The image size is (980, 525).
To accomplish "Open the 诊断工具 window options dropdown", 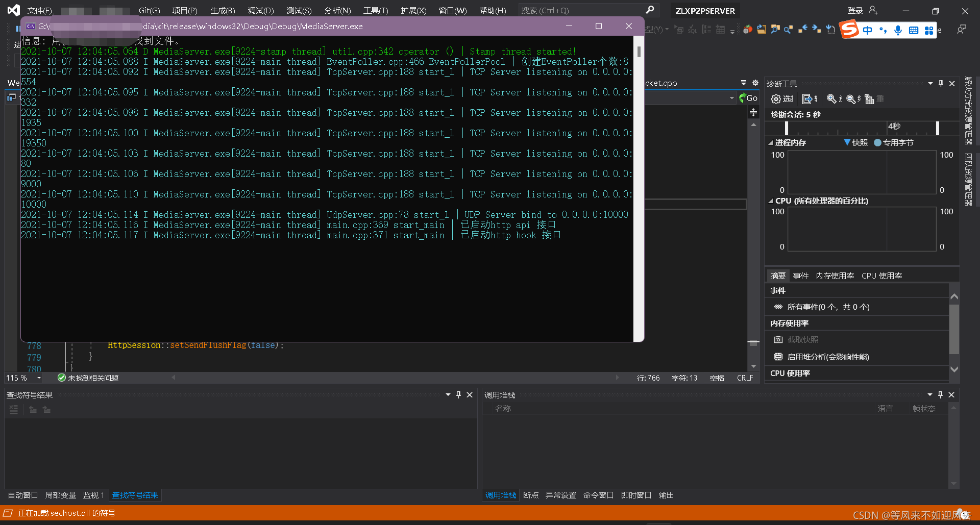I will [x=930, y=83].
